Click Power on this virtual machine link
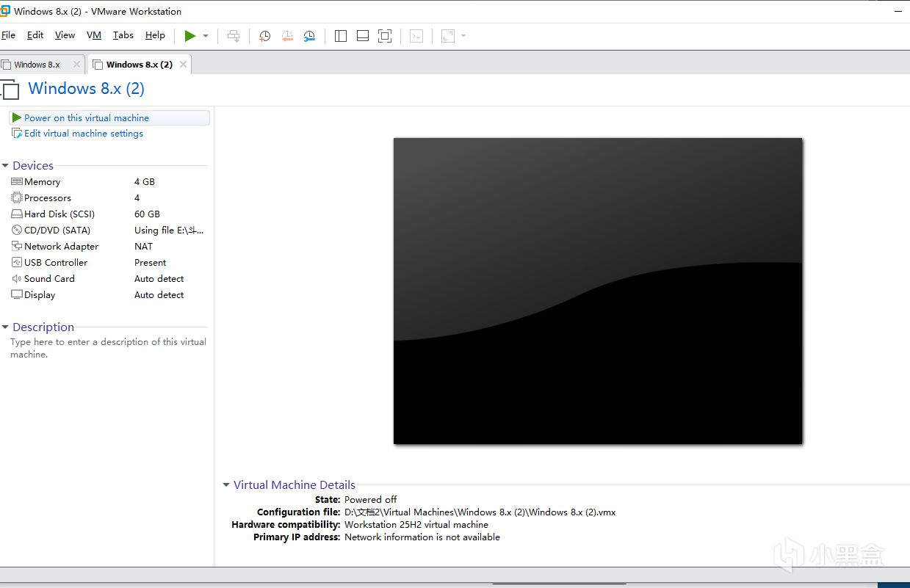This screenshot has height=588, width=910. coord(87,117)
